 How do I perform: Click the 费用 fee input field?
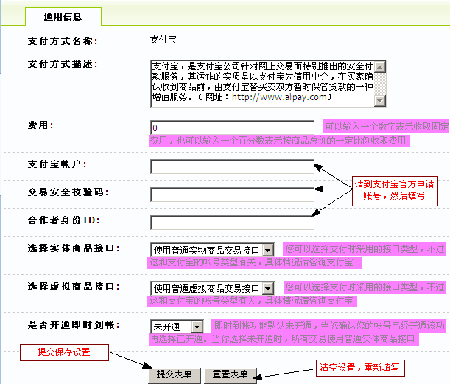[232, 127]
